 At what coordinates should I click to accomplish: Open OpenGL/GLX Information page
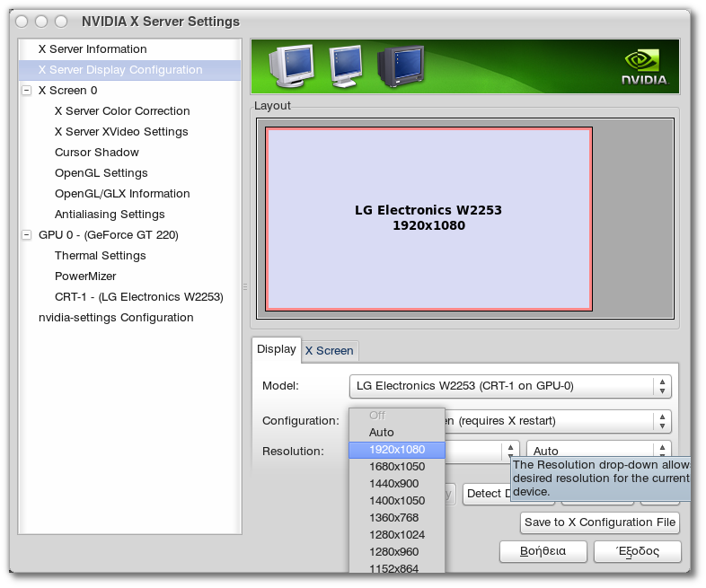coord(122,194)
